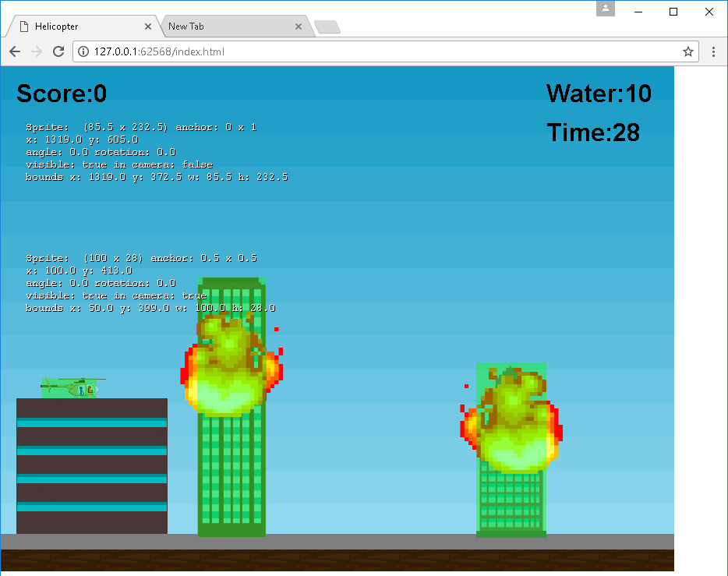728x576 pixels.
Task: Go back using the browser back arrow
Action: point(15,51)
